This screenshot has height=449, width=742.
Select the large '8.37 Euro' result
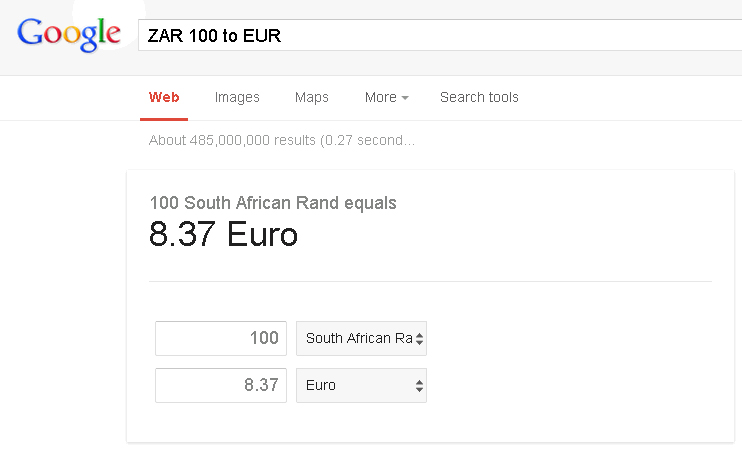pyautogui.click(x=223, y=235)
